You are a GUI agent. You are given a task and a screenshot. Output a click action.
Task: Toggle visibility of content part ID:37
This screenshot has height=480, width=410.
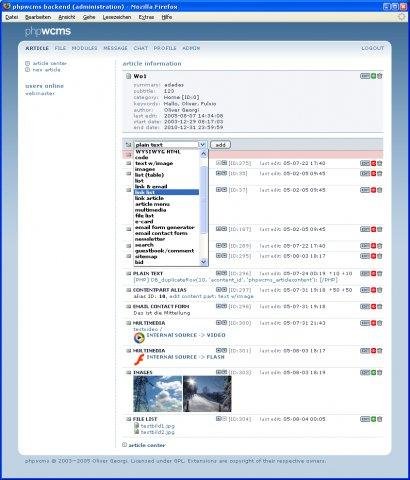(373, 190)
